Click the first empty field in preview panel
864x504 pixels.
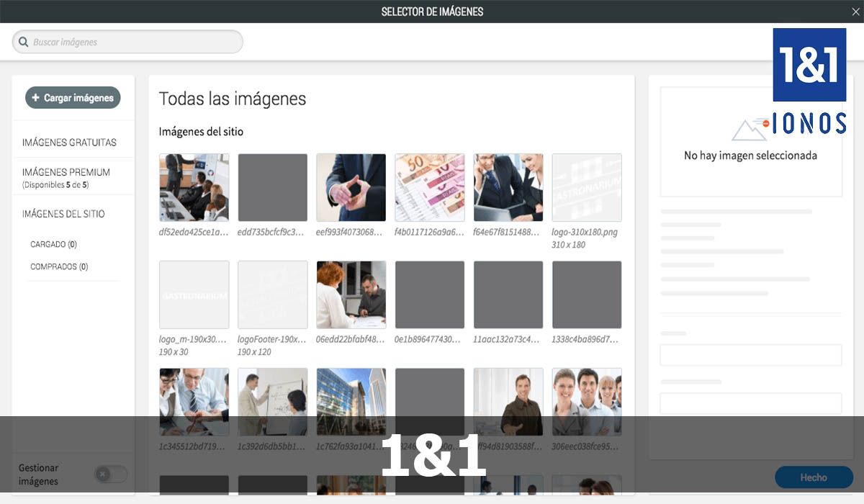pyautogui.click(x=751, y=355)
